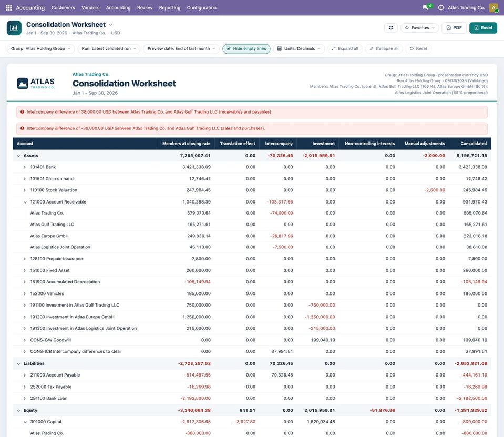504x437 pixels.
Task: Click Atlas Europe GmbH intercompany value -26,817.96
Action: click(282, 236)
